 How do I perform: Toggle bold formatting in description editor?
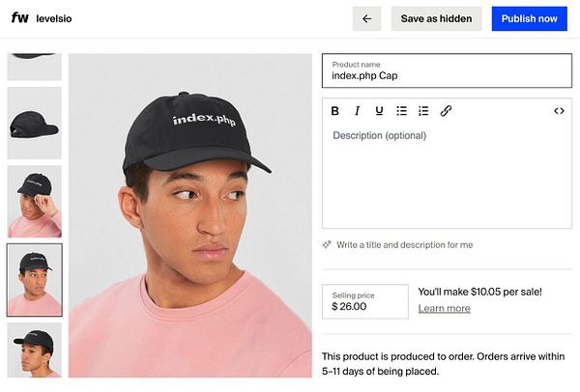click(x=334, y=111)
